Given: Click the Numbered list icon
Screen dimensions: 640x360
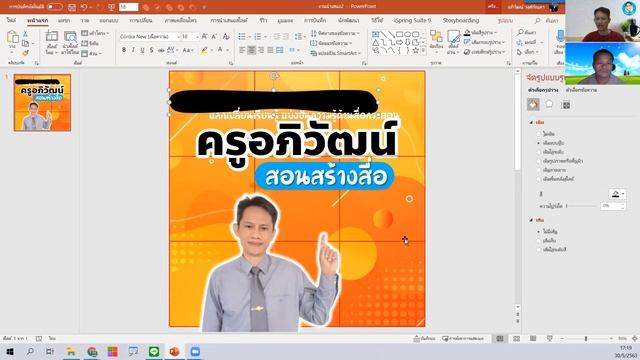Looking at the screenshot, I should click(258, 37).
